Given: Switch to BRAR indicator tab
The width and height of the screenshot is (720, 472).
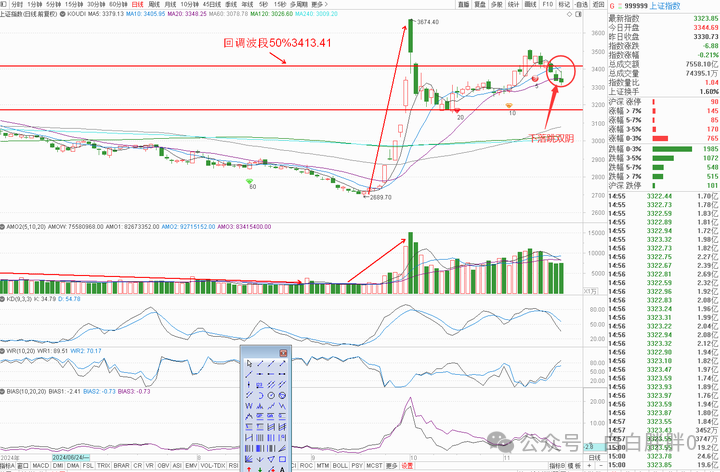Looking at the screenshot, I should [121, 466].
